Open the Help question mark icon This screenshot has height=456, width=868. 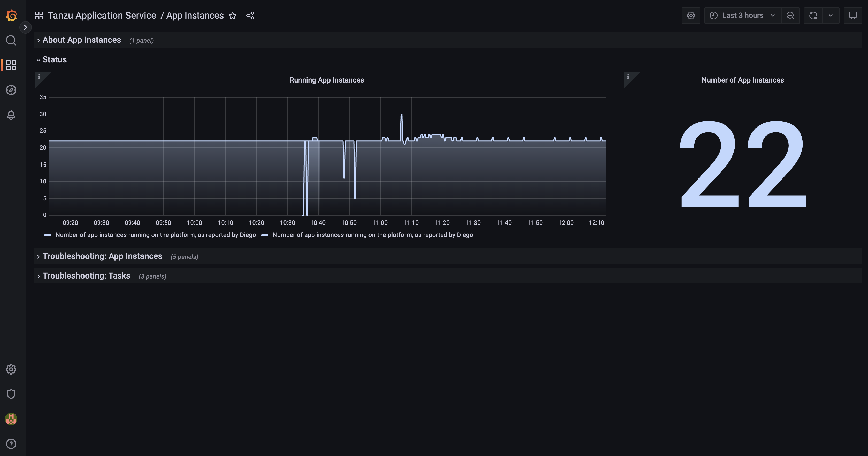pyautogui.click(x=11, y=444)
